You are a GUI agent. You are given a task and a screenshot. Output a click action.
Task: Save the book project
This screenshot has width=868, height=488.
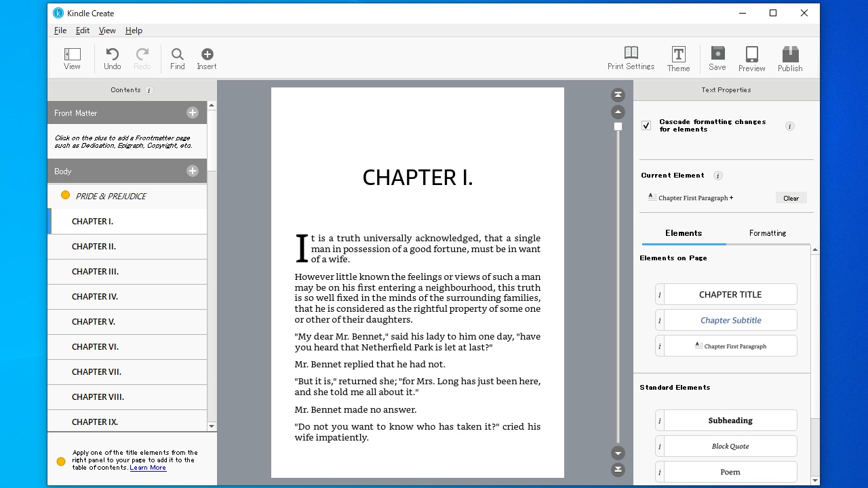(x=717, y=58)
